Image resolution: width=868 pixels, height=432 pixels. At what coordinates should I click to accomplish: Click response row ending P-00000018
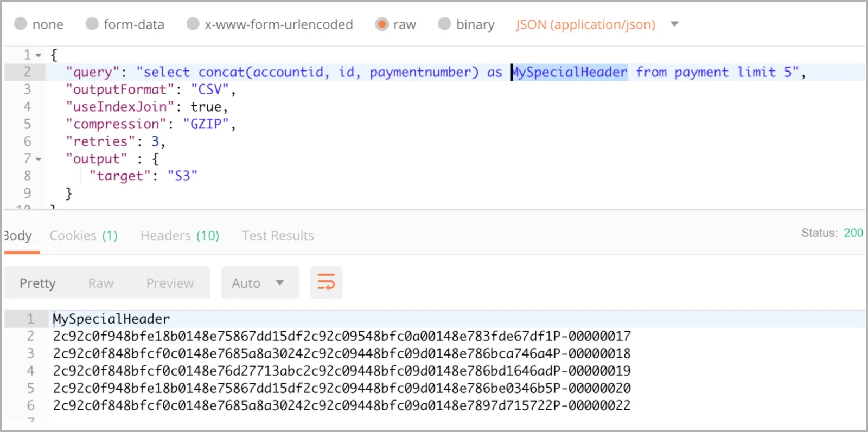[x=342, y=353]
